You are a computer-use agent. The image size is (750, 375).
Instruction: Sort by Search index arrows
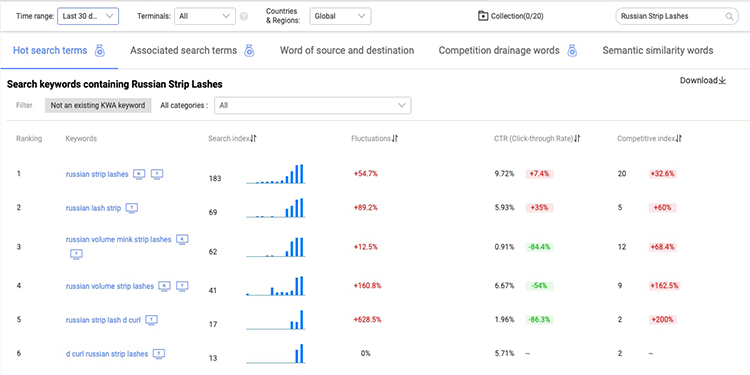[x=254, y=139]
